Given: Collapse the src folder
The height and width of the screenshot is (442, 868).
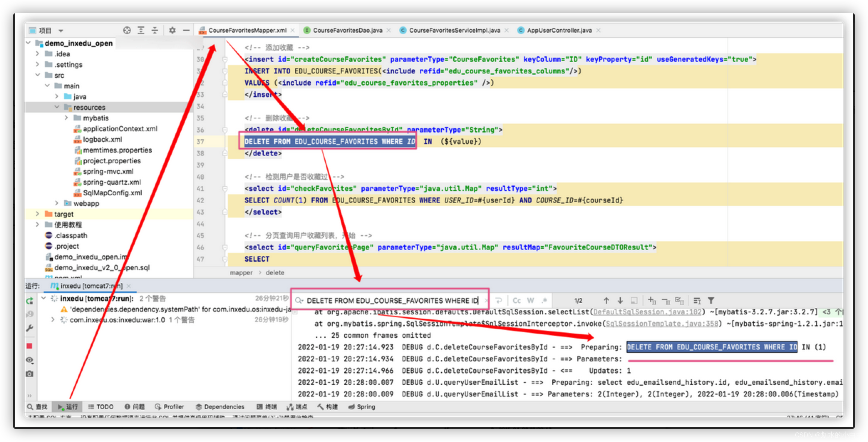Looking at the screenshot, I should (x=37, y=75).
